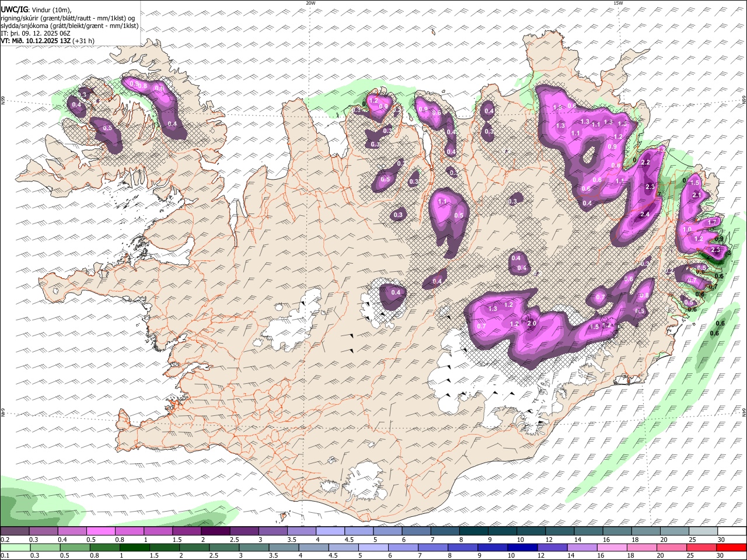Select the top-row mauve swatch starting at 0.3
This screenshot has width=747, height=560.
tap(44, 531)
